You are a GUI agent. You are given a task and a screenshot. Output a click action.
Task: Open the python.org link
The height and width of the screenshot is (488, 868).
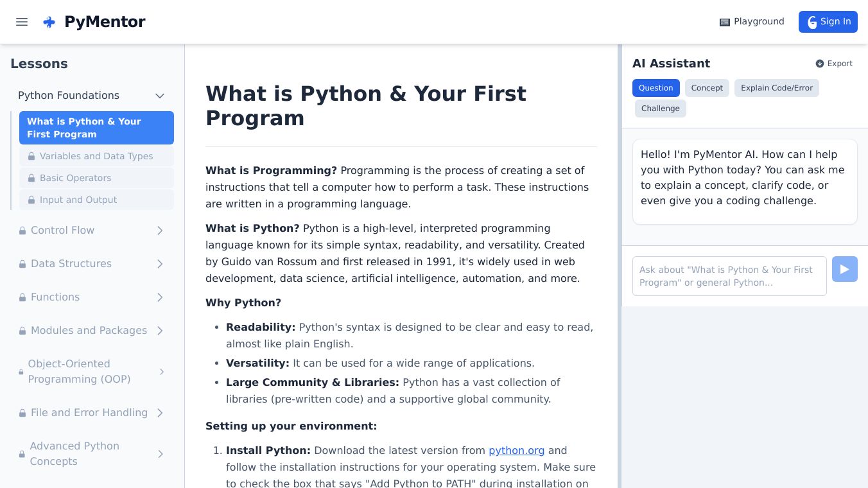(516, 451)
